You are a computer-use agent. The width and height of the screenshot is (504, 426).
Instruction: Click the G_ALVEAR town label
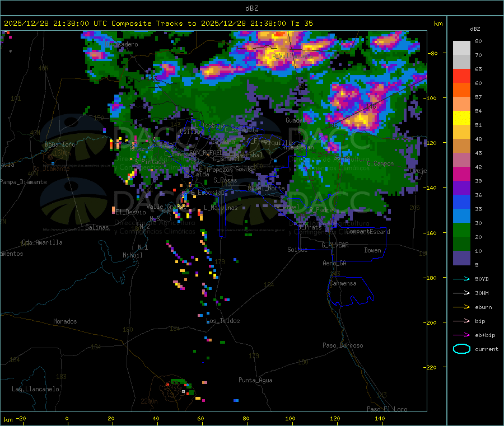(x=335, y=245)
